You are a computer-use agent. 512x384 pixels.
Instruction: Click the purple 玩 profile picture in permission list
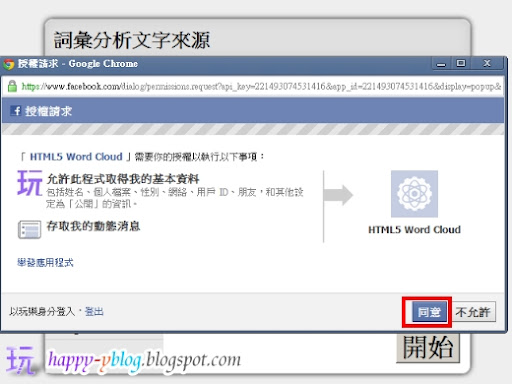coord(30,183)
